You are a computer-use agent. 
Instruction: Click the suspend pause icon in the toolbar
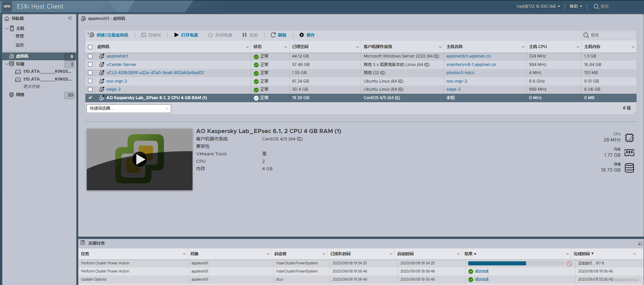pos(244,35)
